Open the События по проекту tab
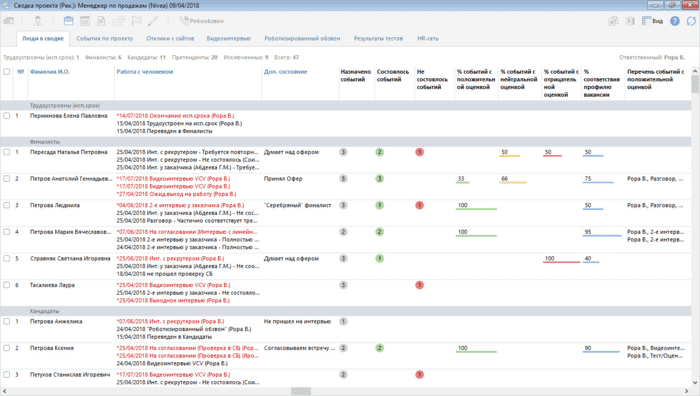The height and width of the screenshot is (396, 700). click(104, 38)
